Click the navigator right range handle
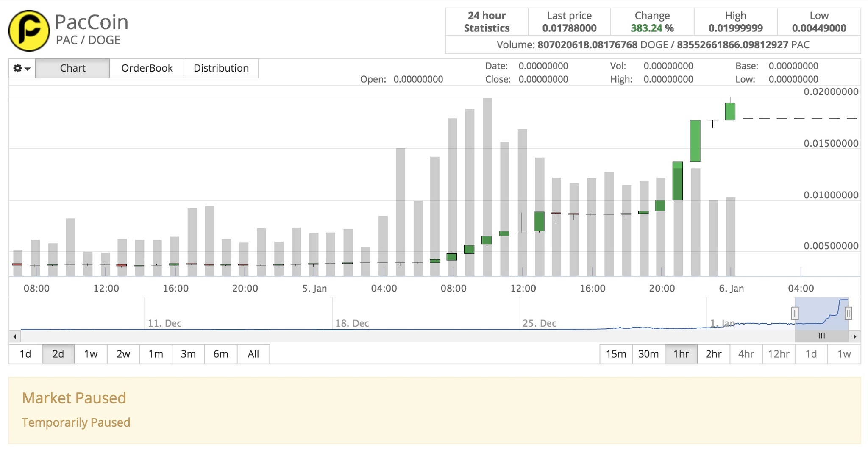This screenshot has width=868, height=450. click(848, 314)
